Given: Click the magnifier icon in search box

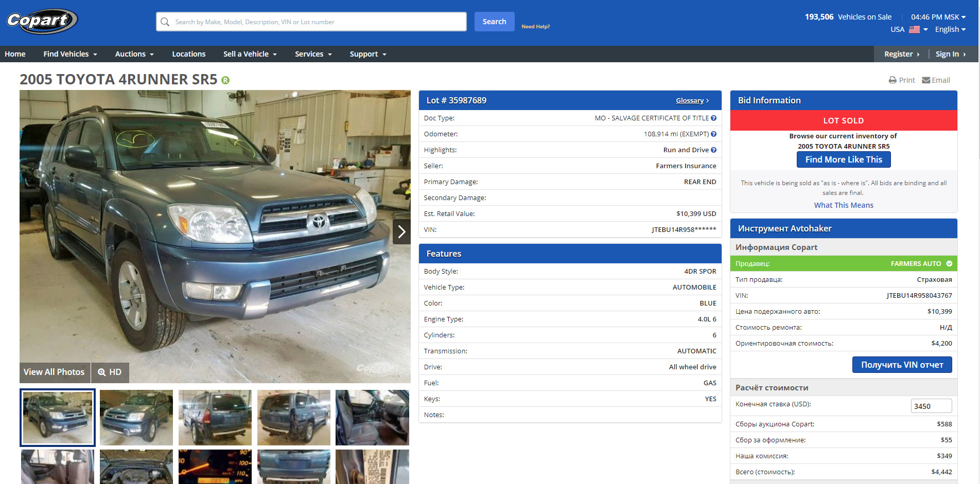Looking at the screenshot, I should click(x=165, y=22).
